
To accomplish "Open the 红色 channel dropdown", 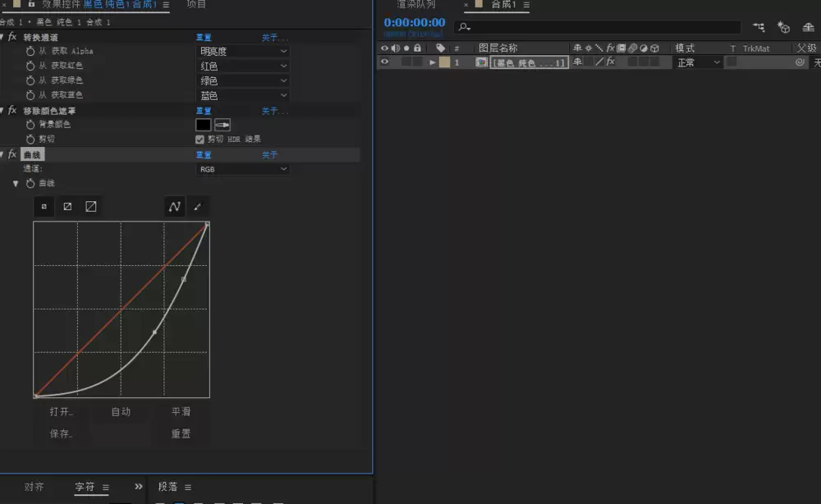I will coord(243,66).
